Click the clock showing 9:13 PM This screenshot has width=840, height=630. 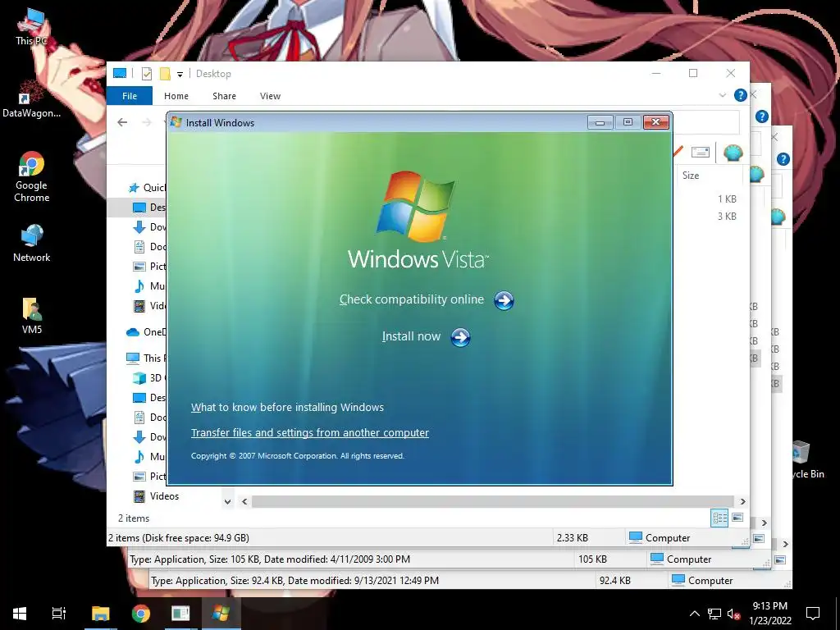pyautogui.click(x=769, y=606)
